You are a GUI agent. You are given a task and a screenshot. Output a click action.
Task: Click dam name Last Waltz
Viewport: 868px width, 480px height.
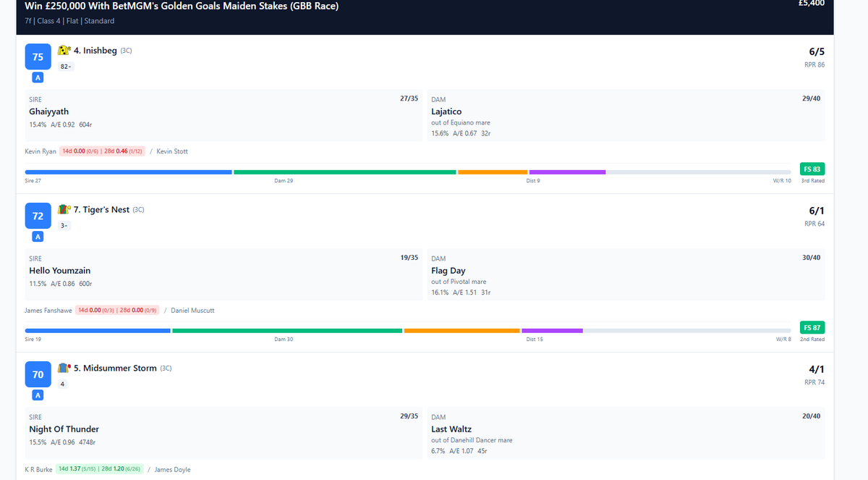click(451, 429)
